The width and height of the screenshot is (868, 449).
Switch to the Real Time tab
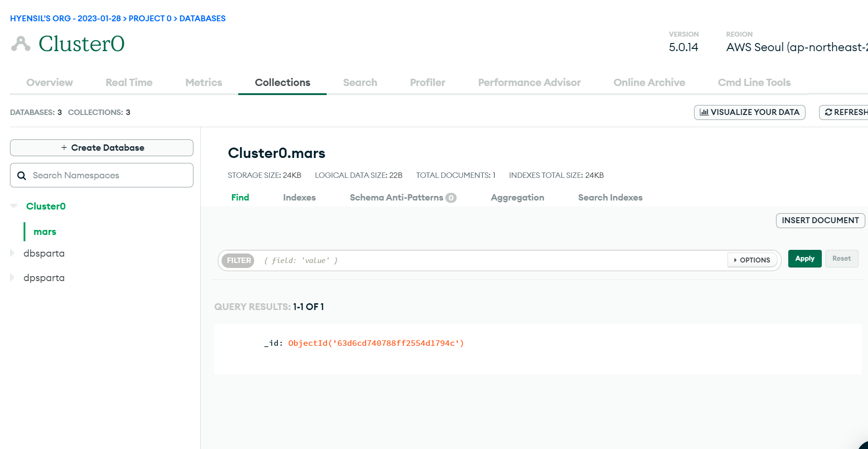tap(129, 82)
